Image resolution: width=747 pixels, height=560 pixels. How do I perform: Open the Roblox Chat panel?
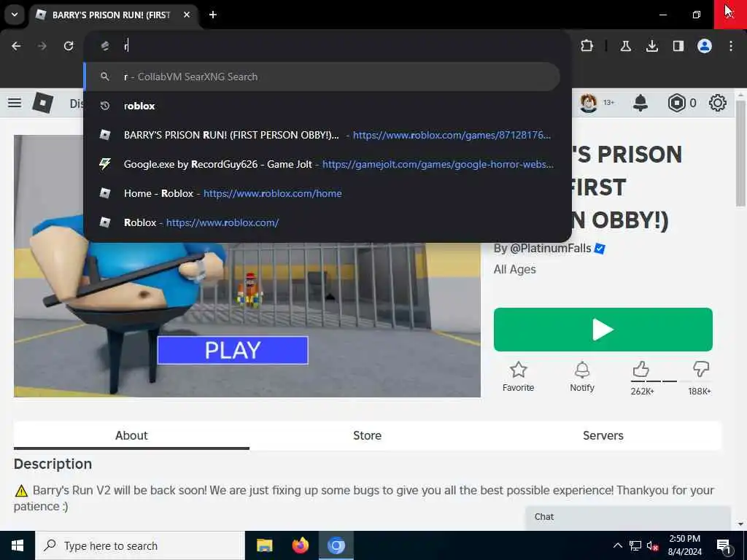click(x=628, y=518)
